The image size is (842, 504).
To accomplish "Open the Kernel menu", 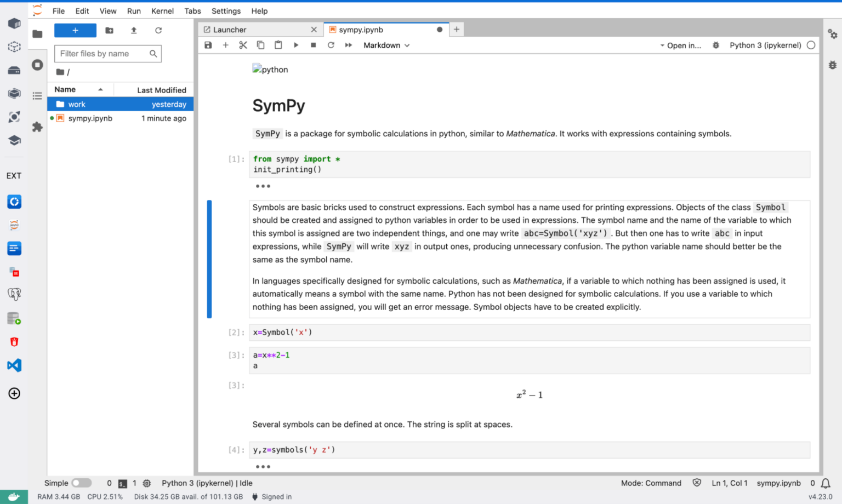I will point(162,11).
